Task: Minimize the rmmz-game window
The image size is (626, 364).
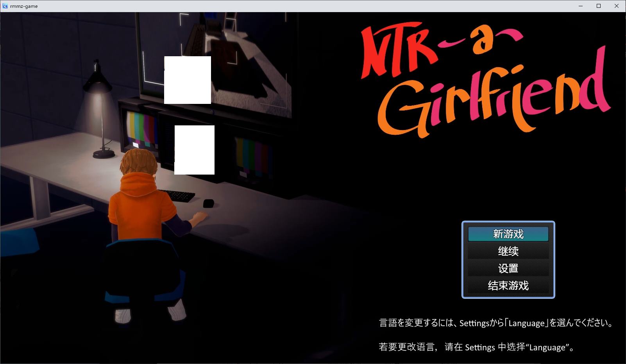Action: click(x=581, y=6)
